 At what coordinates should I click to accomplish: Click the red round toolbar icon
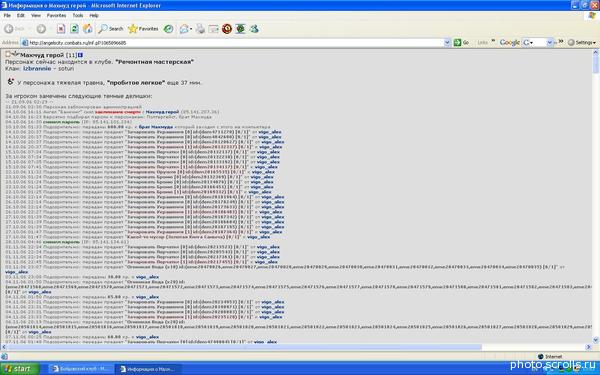coord(227,29)
